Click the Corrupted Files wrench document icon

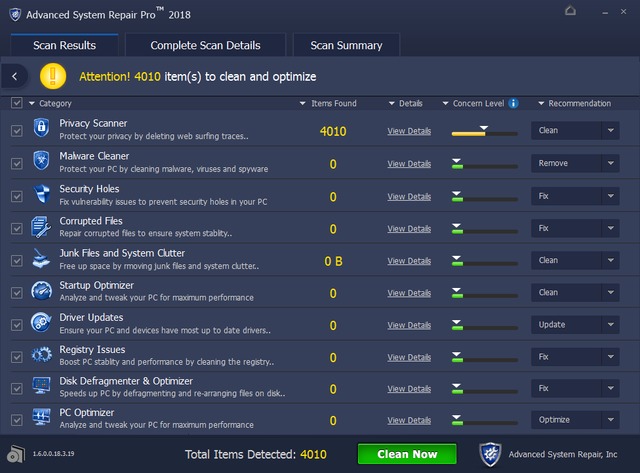[41, 227]
